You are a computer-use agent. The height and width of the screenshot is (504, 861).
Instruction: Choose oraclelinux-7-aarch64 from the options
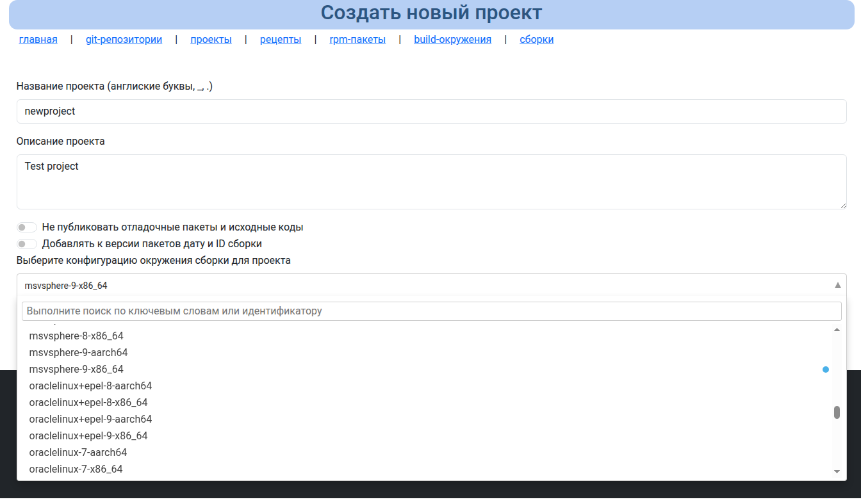78,452
